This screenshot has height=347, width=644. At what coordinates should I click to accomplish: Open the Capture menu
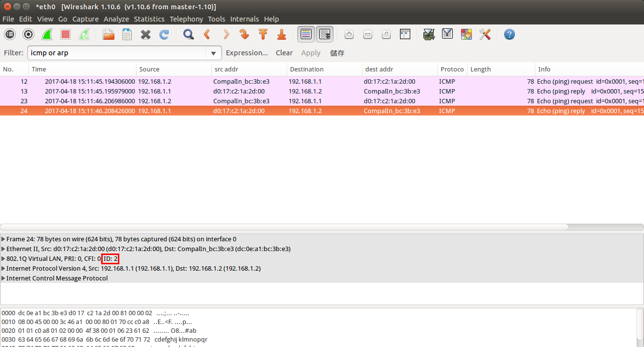coord(86,19)
